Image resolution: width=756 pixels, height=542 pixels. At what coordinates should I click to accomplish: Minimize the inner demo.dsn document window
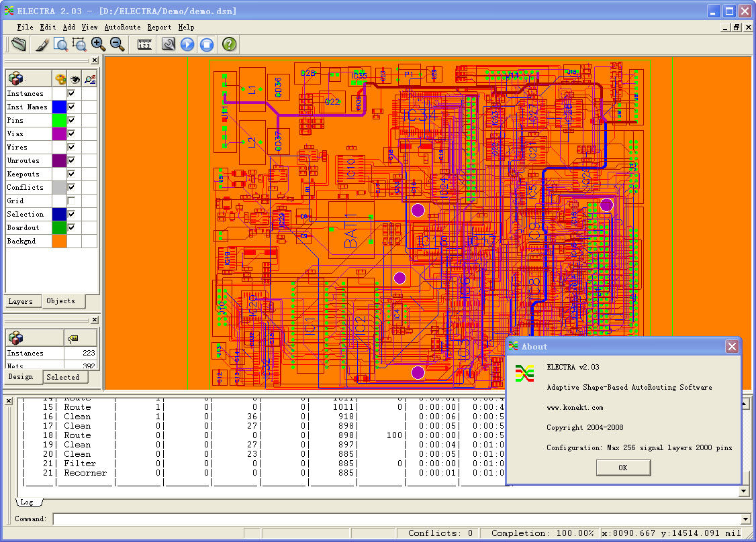pyautogui.click(x=725, y=28)
